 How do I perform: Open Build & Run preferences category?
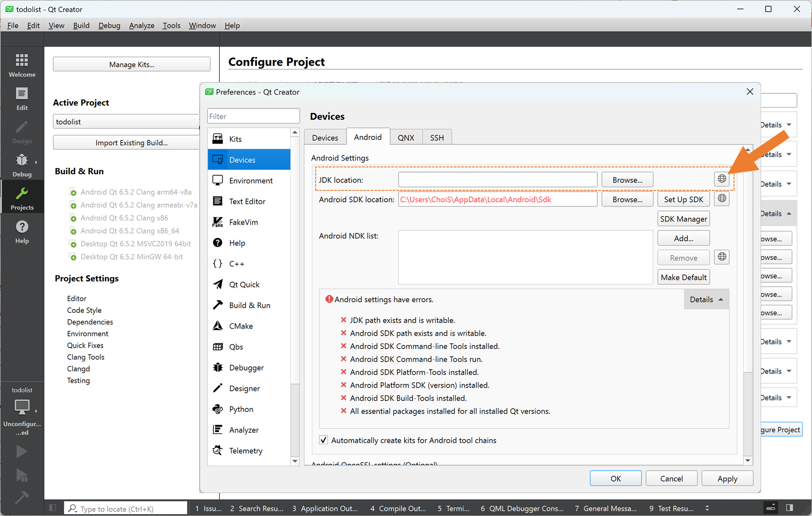point(249,305)
